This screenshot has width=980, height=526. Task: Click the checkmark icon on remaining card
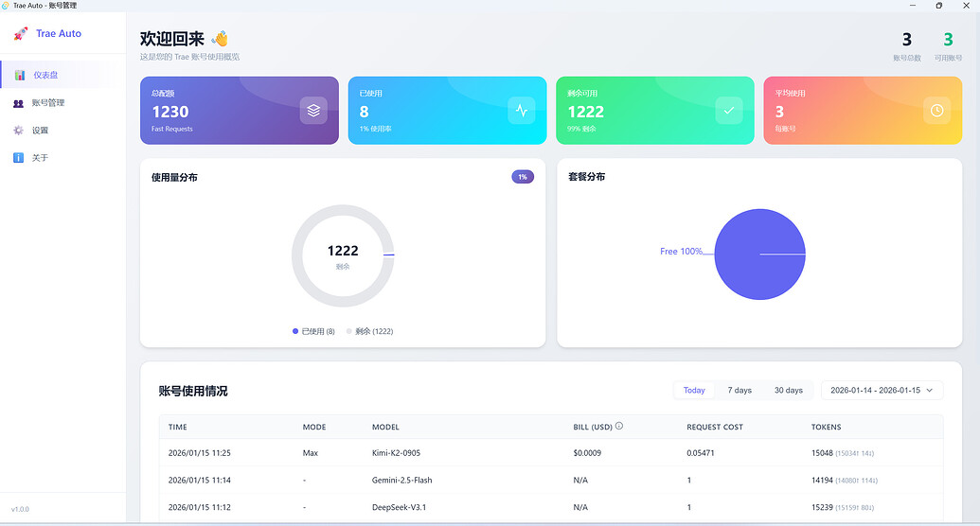click(x=729, y=111)
